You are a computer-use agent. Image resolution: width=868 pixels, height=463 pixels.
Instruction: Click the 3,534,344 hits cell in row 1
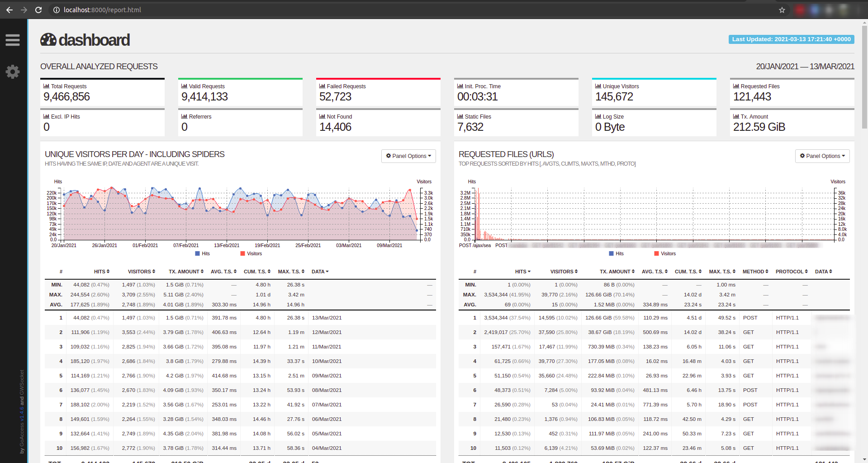coord(507,318)
